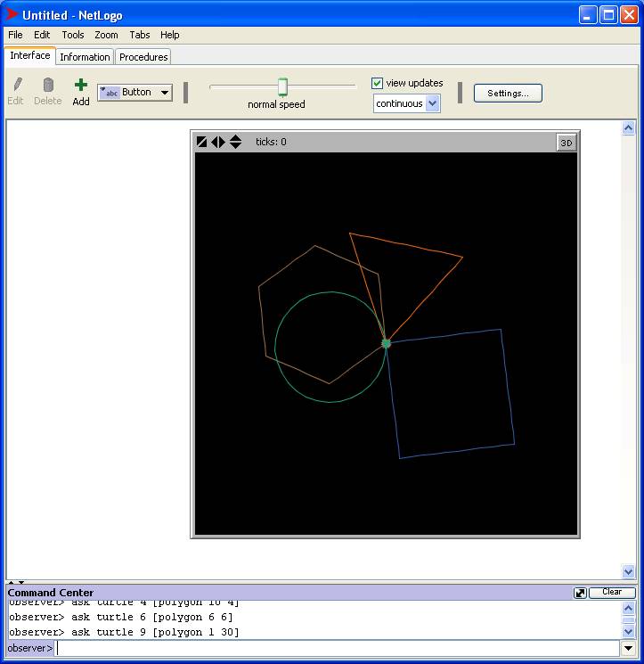Open the File menu
This screenshot has width=644, height=664.
click(15, 35)
